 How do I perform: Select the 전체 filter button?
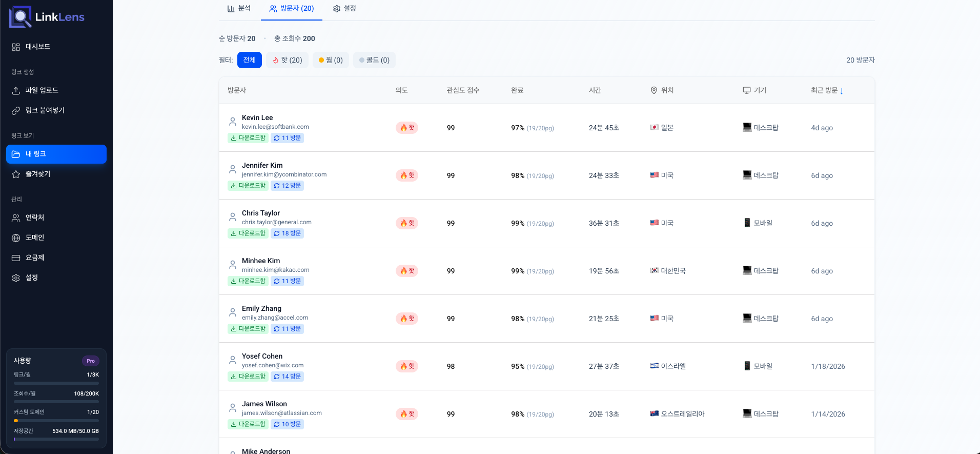pos(250,60)
